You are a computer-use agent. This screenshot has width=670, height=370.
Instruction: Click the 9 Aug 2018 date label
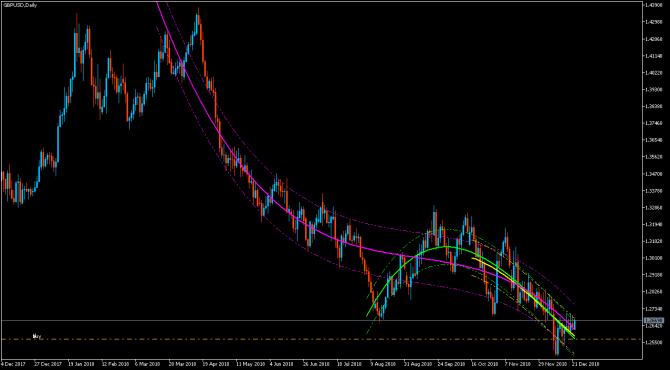pyautogui.click(x=382, y=364)
